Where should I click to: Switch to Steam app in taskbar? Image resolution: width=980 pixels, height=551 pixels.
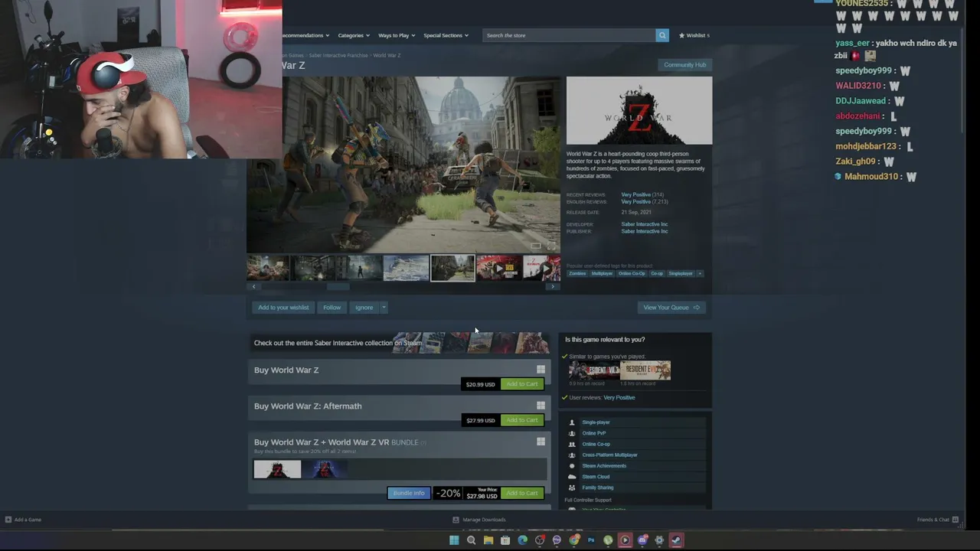pyautogui.click(x=676, y=540)
